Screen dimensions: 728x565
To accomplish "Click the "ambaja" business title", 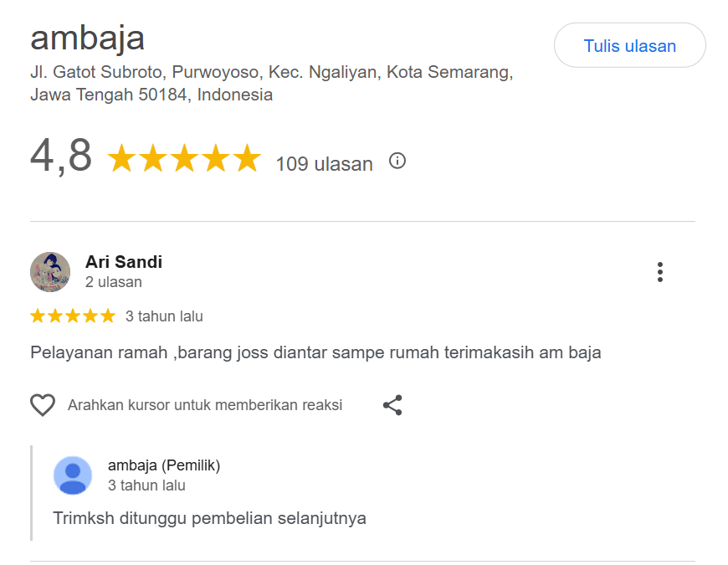I will click(x=88, y=39).
